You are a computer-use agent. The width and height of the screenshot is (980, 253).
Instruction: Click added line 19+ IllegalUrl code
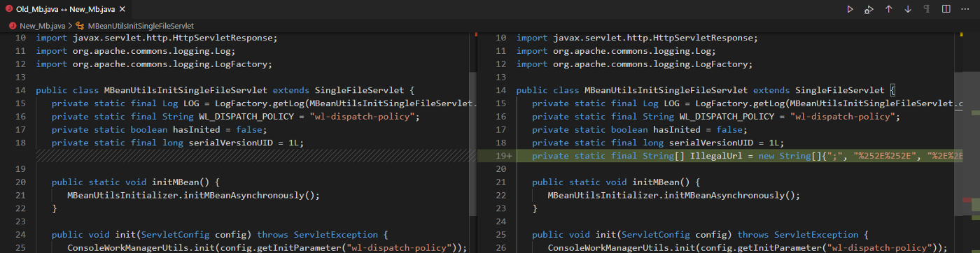coord(747,157)
